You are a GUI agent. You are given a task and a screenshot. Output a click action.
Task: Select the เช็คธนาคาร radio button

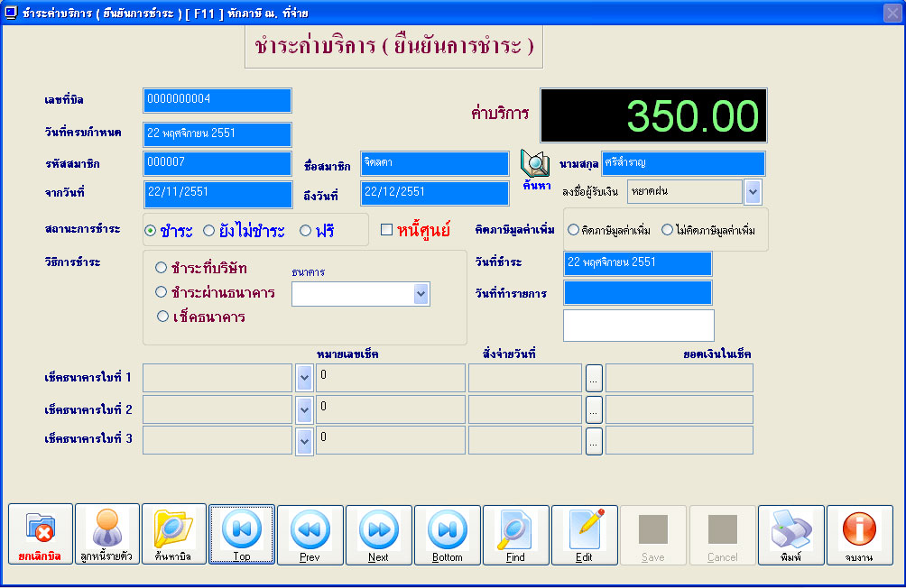coord(162,317)
